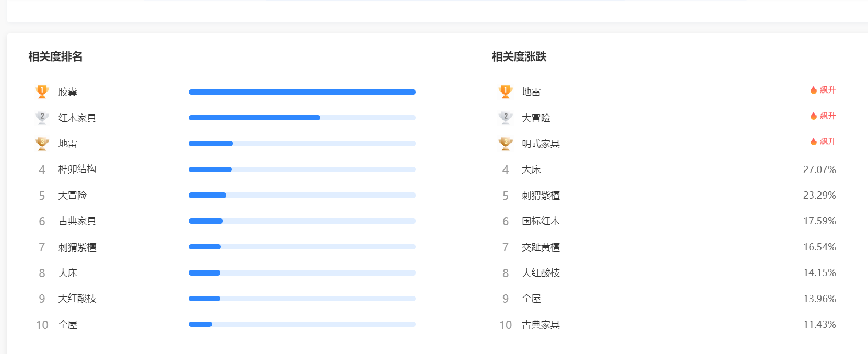The height and width of the screenshot is (354, 868).
Task: Open the 全屋 keyword ranked tenth
Action: coord(68,325)
